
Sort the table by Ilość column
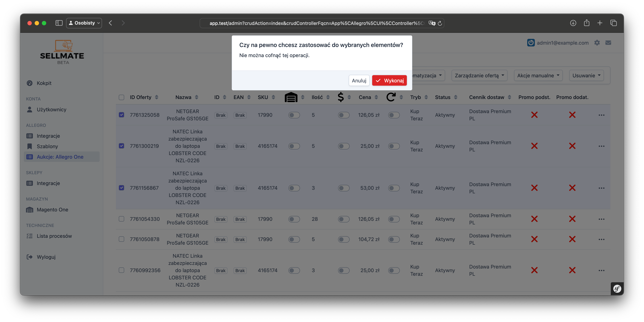(321, 97)
